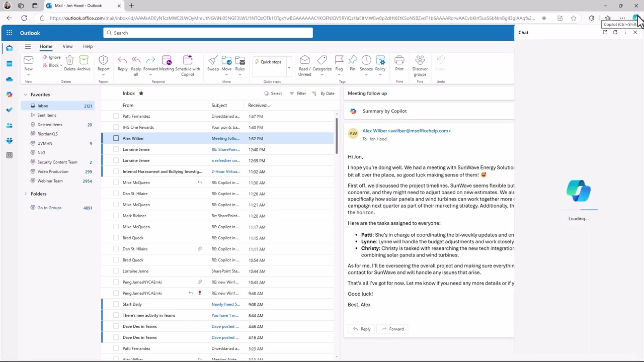This screenshot has height=362, width=644.
Task: Forward the message using ribbon icon
Action: click(x=150, y=60)
